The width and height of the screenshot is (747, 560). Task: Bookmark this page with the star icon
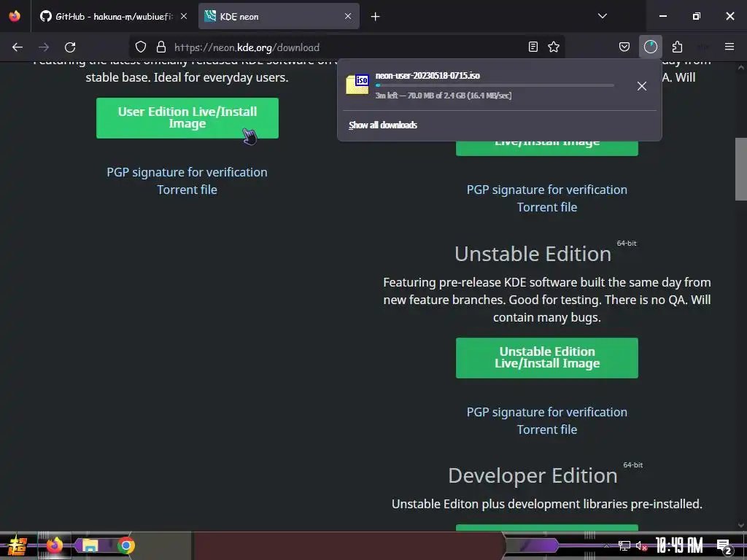point(554,47)
